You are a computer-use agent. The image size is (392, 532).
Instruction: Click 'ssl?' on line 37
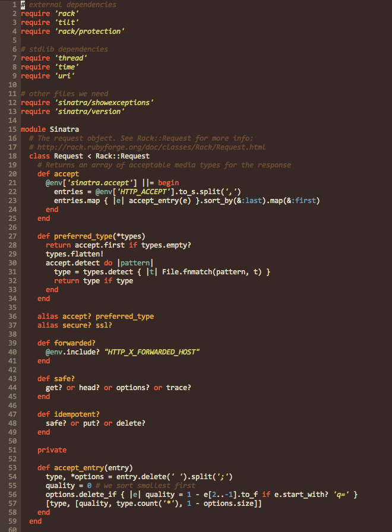pyautogui.click(x=104, y=325)
